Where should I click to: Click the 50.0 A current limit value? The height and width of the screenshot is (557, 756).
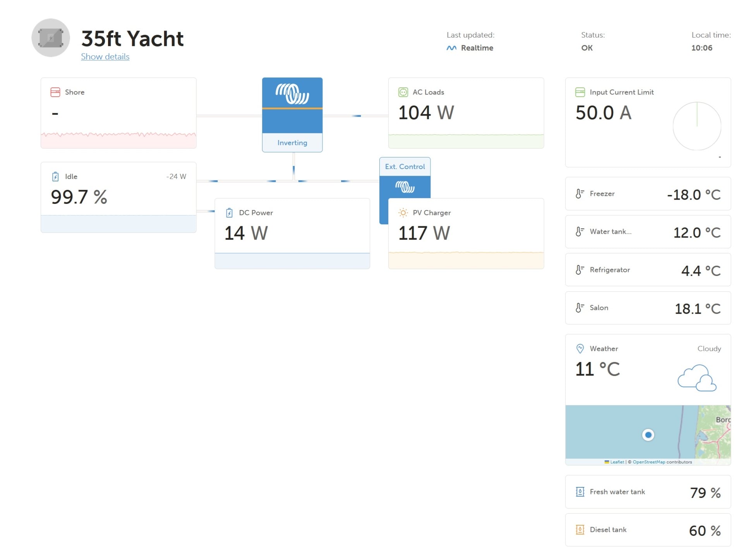coord(603,113)
